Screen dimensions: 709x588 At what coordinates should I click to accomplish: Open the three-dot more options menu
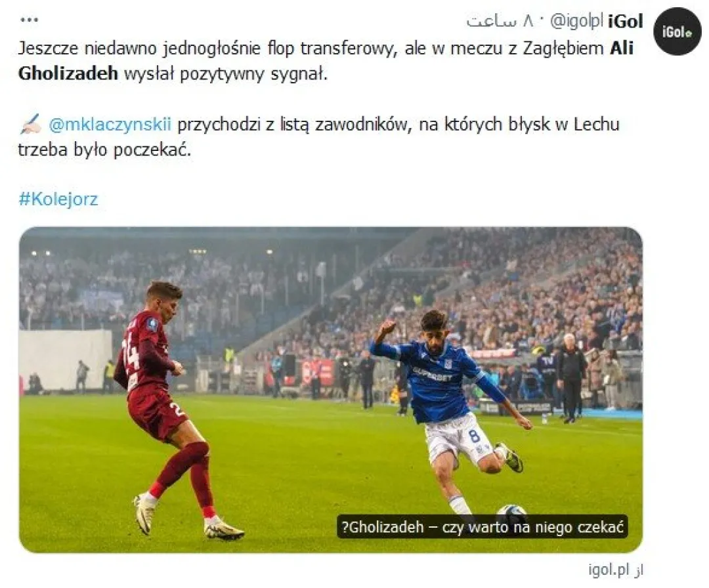[x=30, y=20]
